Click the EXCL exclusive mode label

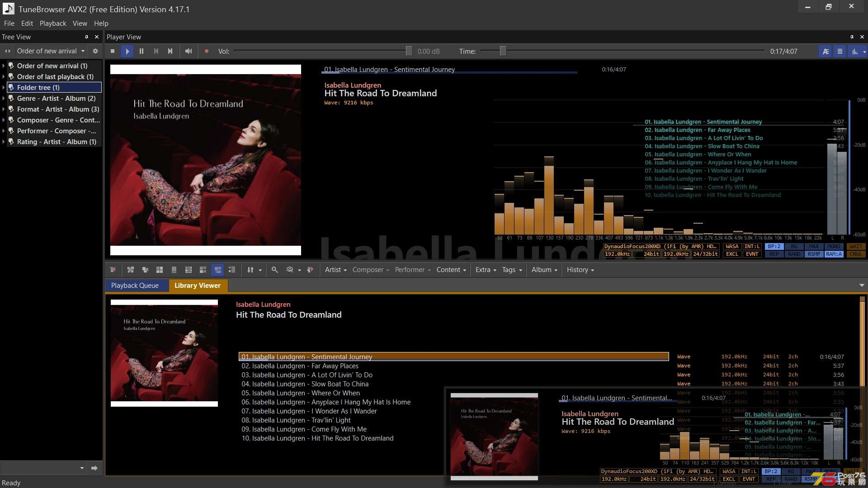732,254
